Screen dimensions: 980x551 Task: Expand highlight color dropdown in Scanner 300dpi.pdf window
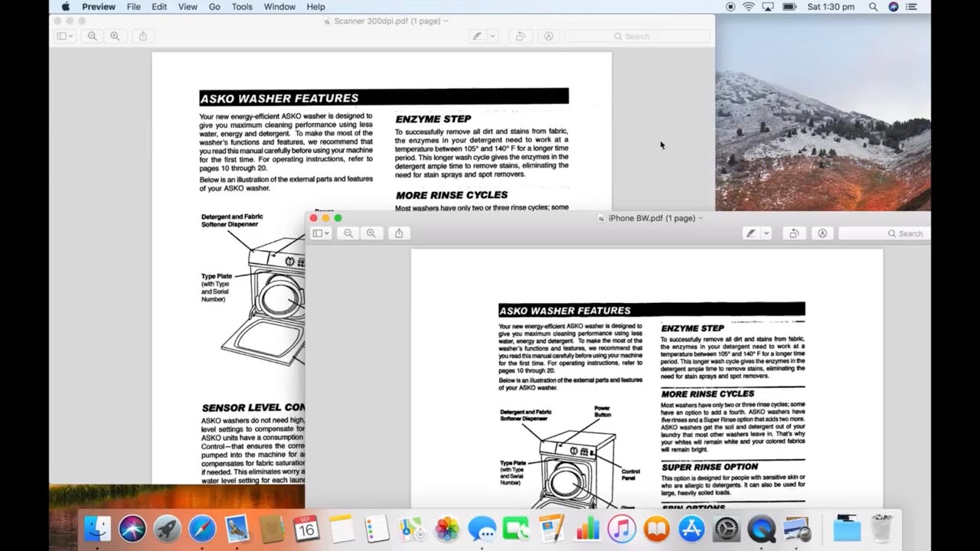[492, 36]
